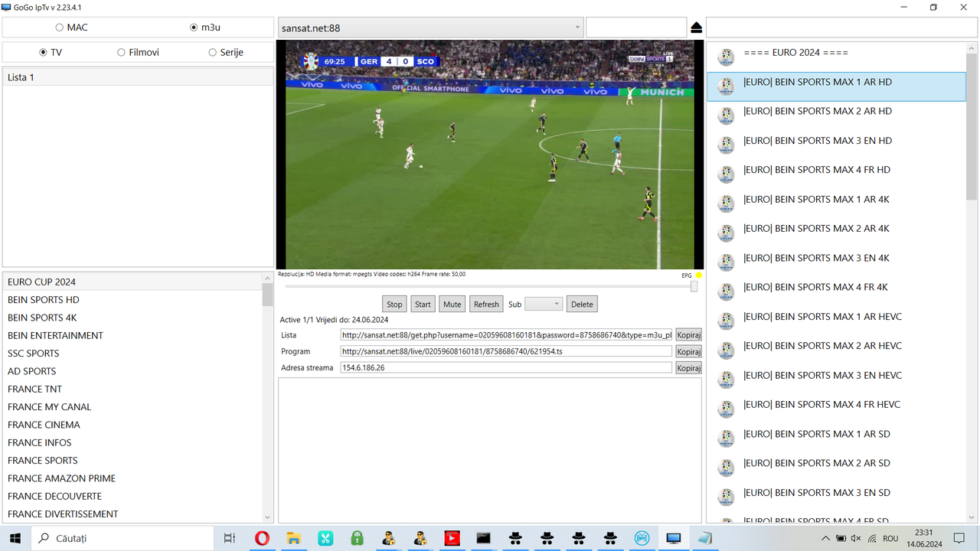Click the Lista URL text field

pyautogui.click(x=506, y=335)
